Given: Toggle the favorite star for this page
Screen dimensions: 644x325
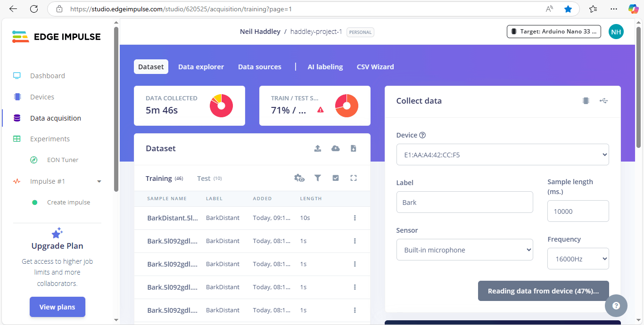Looking at the screenshot, I should coord(568,9).
